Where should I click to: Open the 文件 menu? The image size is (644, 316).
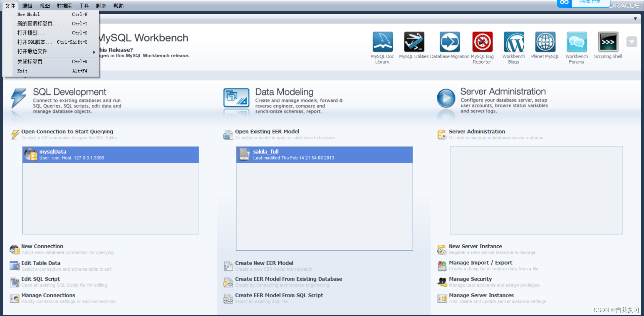coord(10,6)
